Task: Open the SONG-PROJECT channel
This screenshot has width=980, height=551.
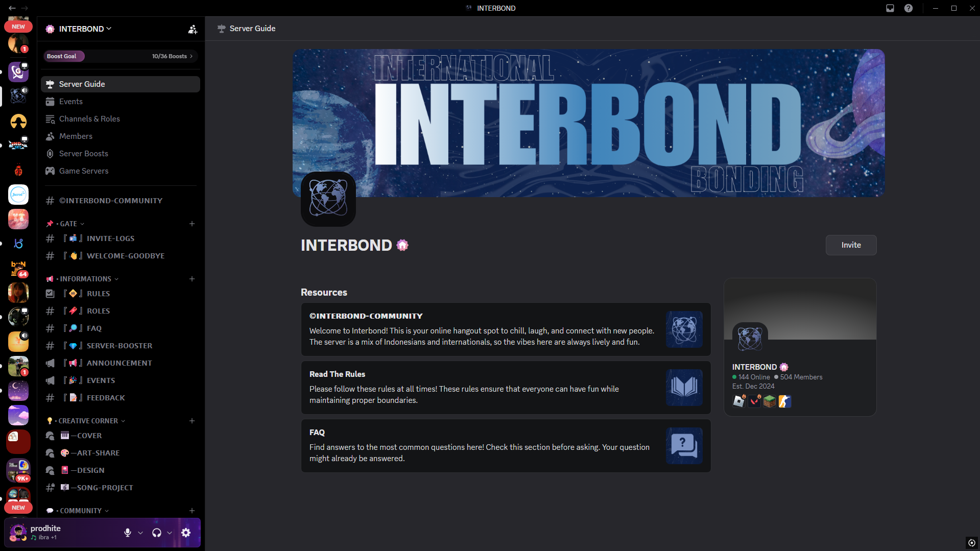Action: coord(121,488)
